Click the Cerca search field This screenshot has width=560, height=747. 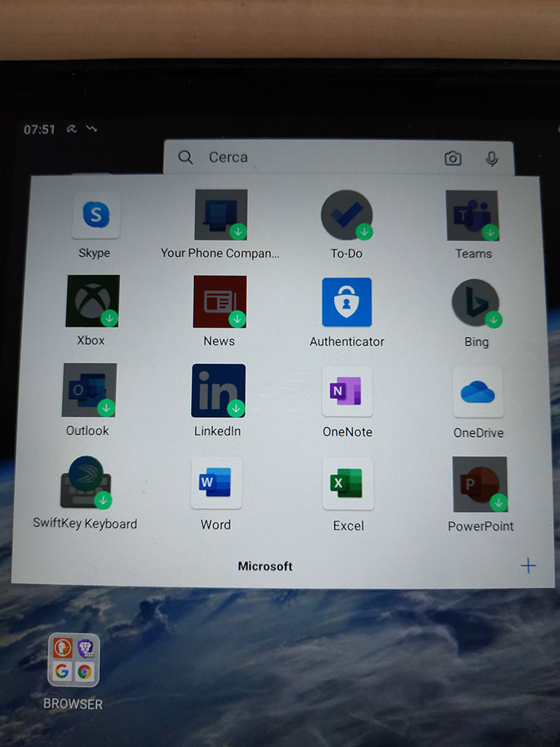point(338,158)
